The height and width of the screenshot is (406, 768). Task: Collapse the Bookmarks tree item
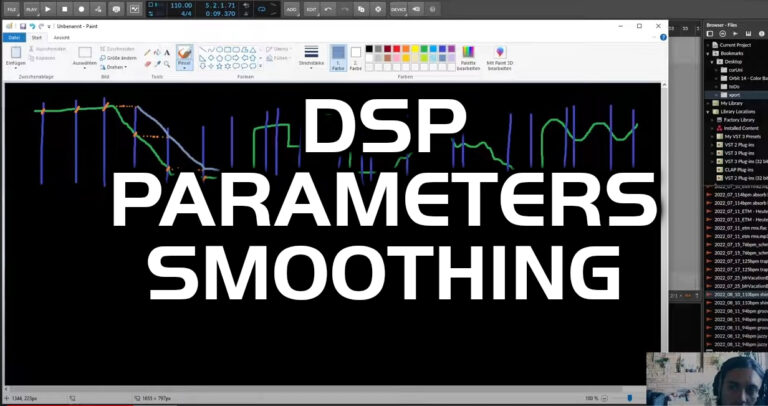pyautogui.click(x=709, y=53)
